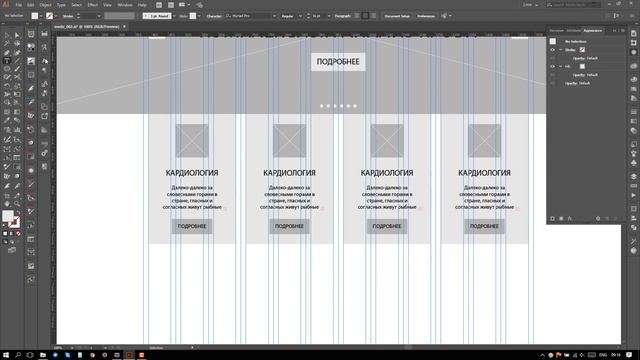This screenshot has height=360, width=640.
Task: Click the first card's КАРДИОЛОГИЯ heading
Action: (192, 173)
